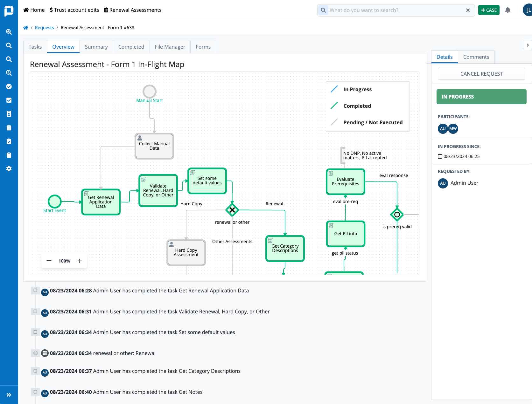Click the CANCEL REQUEST button

[x=481, y=73]
